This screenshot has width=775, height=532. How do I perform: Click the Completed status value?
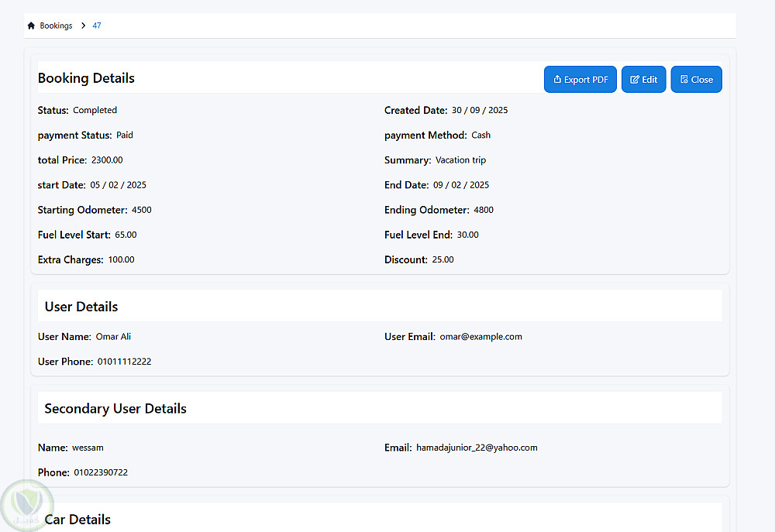tap(95, 110)
